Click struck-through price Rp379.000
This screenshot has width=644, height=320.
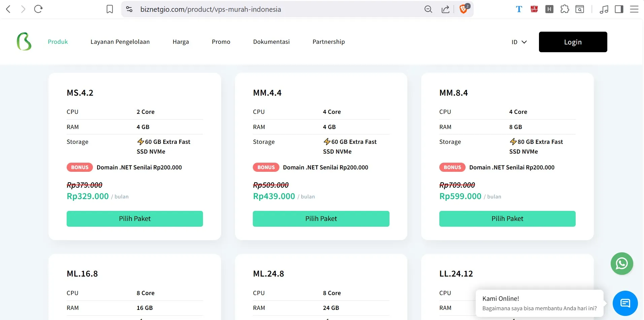(x=84, y=185)
